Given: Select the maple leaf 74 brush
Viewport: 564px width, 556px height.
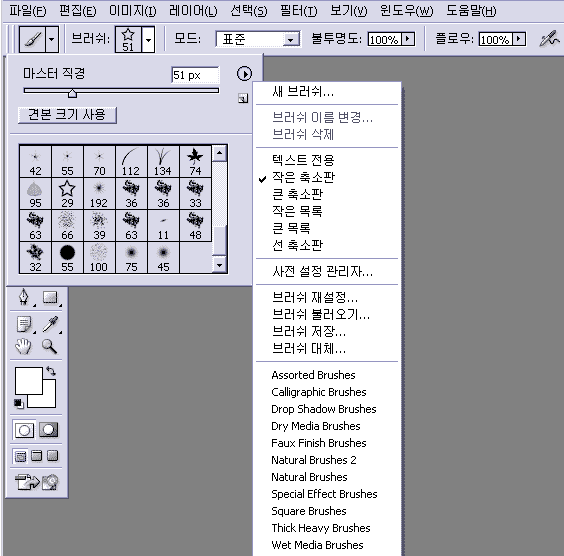Looking at the screenshot, I should point(195,161).
